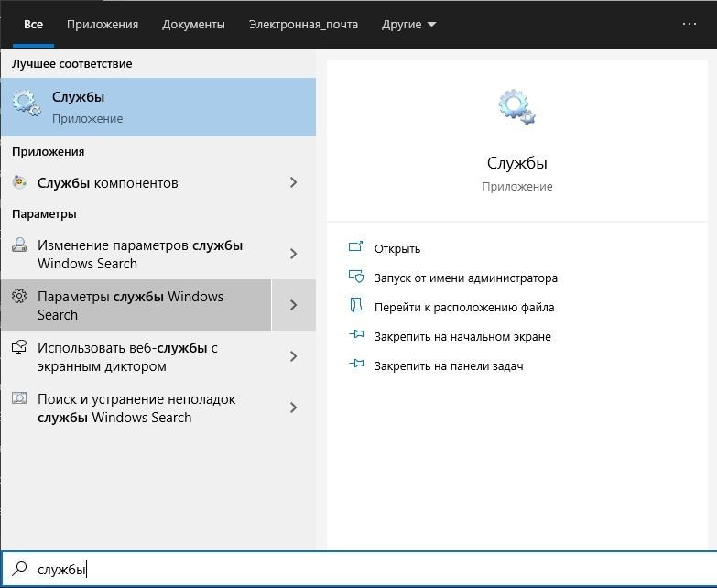This screenshot has height=588, width=717.
Task: Click the pin to taskbar icon
Action: [x=356, y=365]
